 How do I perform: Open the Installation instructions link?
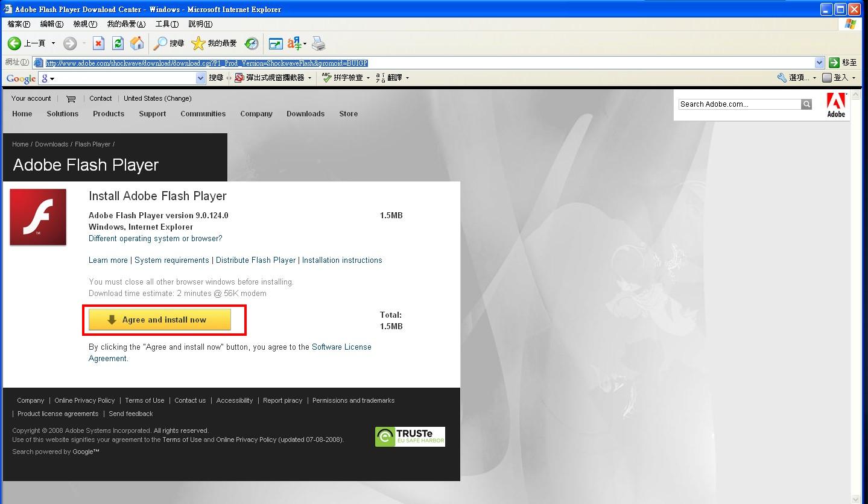pos(342,260)
